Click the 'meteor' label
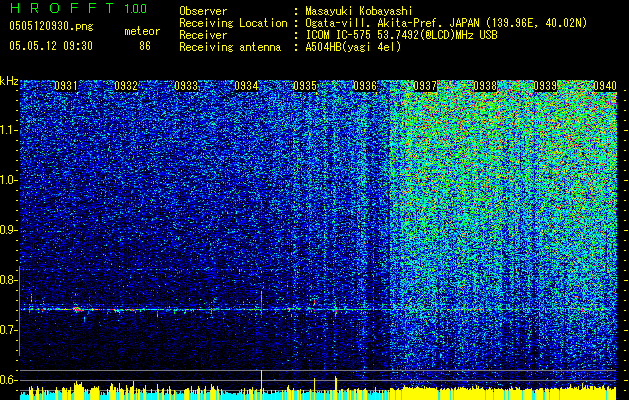The height and width of the screenshot is (400, 629). (x=142, y=31)
